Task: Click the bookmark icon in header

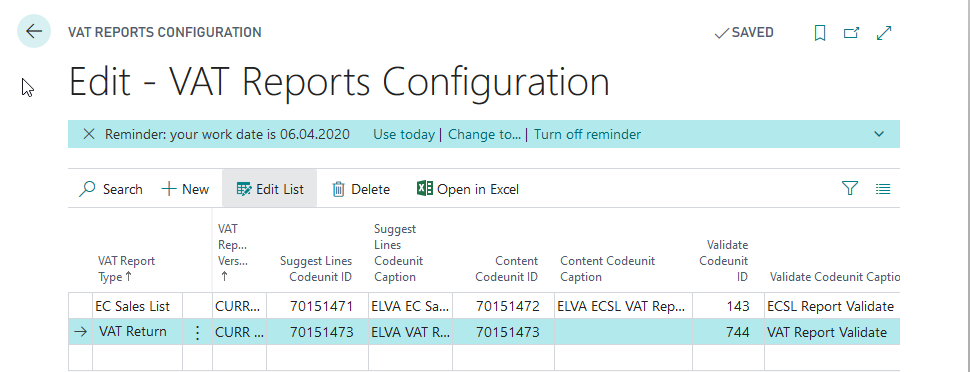Action: (x=820, y=33)
